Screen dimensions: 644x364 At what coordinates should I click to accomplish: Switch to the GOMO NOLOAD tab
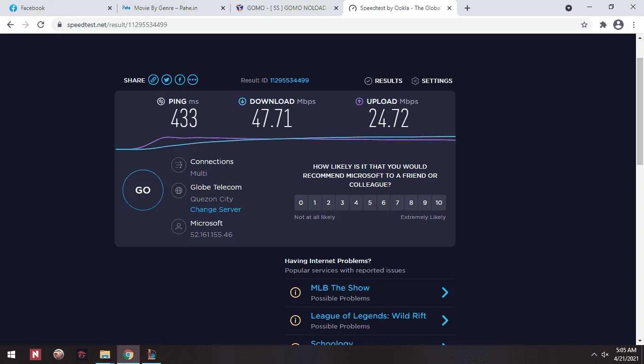[286, 8]
